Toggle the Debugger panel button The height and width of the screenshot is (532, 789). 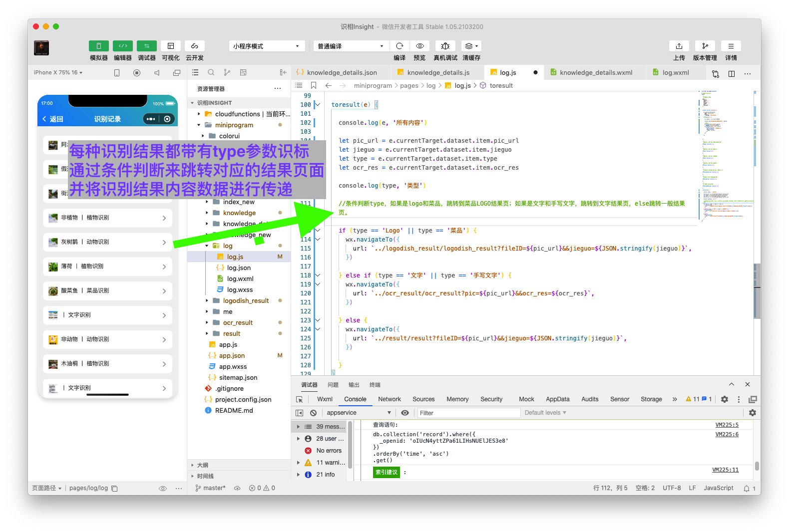[x=147, y=46]
